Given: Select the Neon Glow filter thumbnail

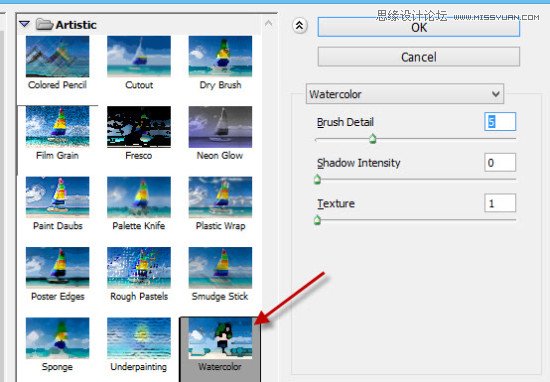Looking at the screenshot, I should tap(220, 127).
